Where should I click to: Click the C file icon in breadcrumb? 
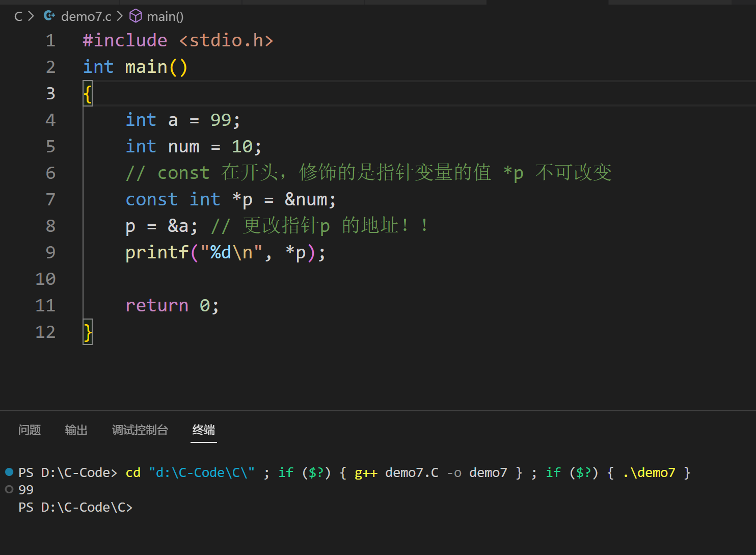49,16
